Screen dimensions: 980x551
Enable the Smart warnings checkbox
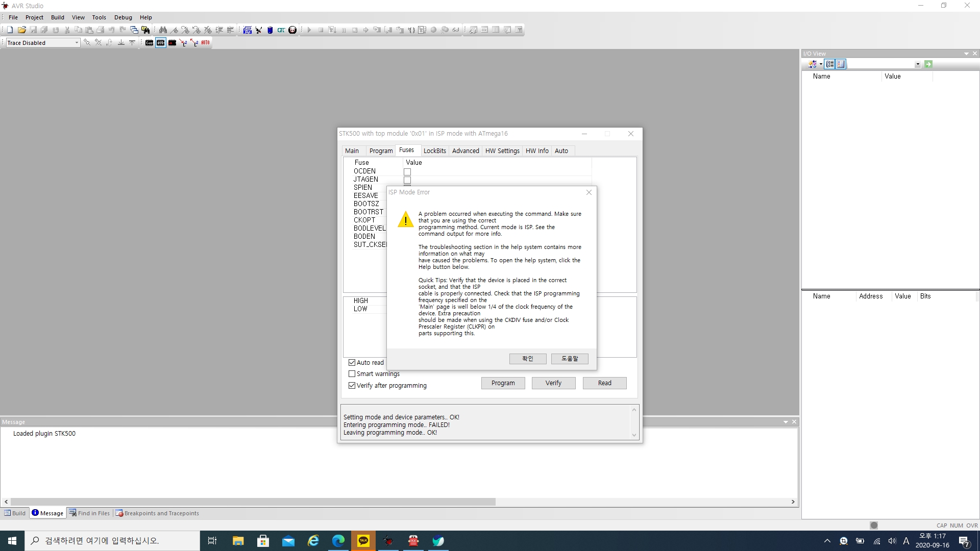click(352, 374)
